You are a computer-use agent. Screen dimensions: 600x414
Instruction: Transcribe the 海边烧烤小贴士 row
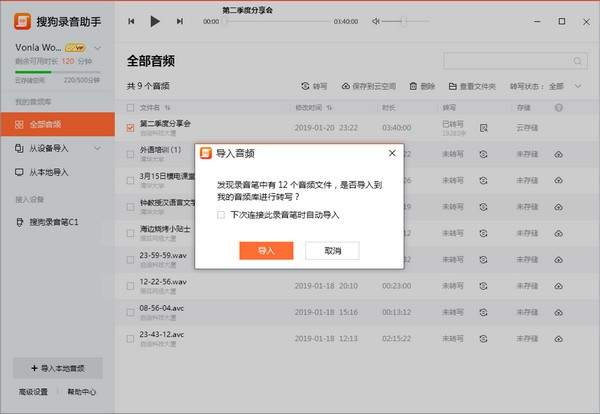[x=483, y=233]
